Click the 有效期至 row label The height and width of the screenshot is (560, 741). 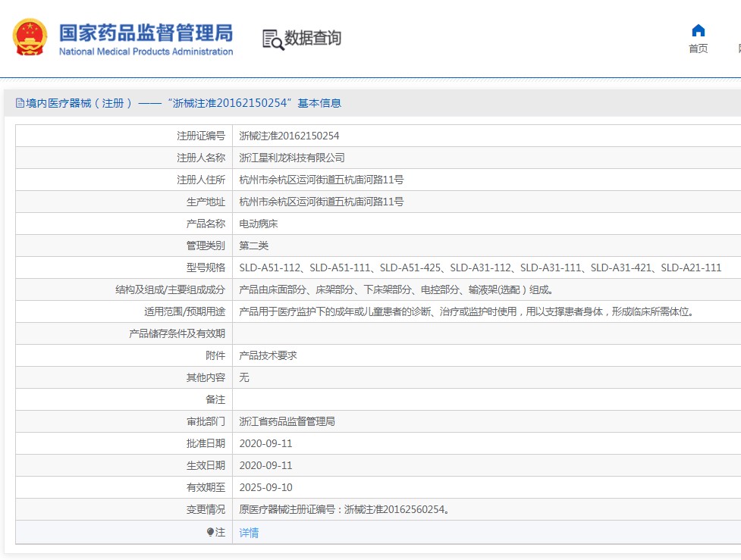[x=206, y=488]
